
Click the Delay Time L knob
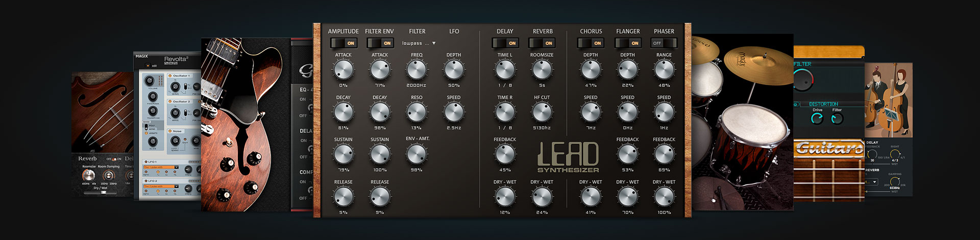pos(505,70)
